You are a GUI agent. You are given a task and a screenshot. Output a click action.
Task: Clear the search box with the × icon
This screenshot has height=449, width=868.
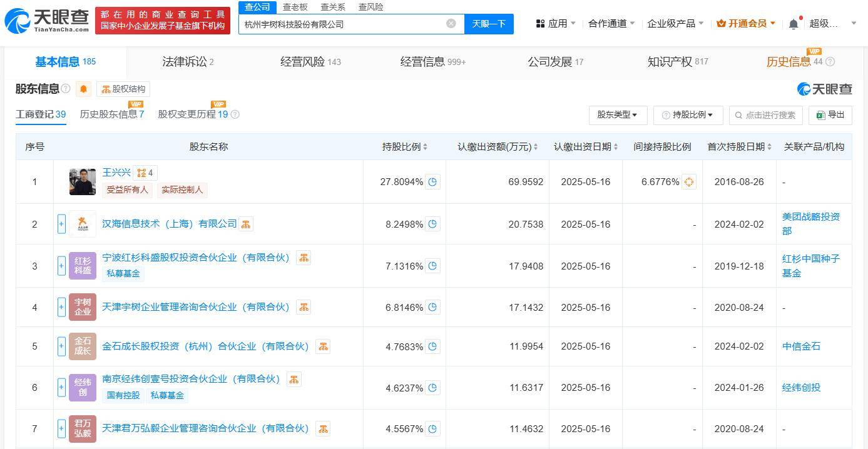pyautogui.click(x=451, y=23)
